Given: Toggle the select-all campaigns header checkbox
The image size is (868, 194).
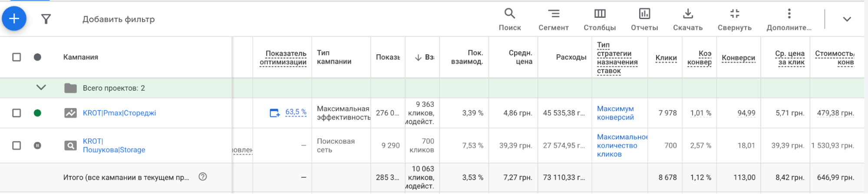Looking at the screenshot, I should (x=17, y=57).
